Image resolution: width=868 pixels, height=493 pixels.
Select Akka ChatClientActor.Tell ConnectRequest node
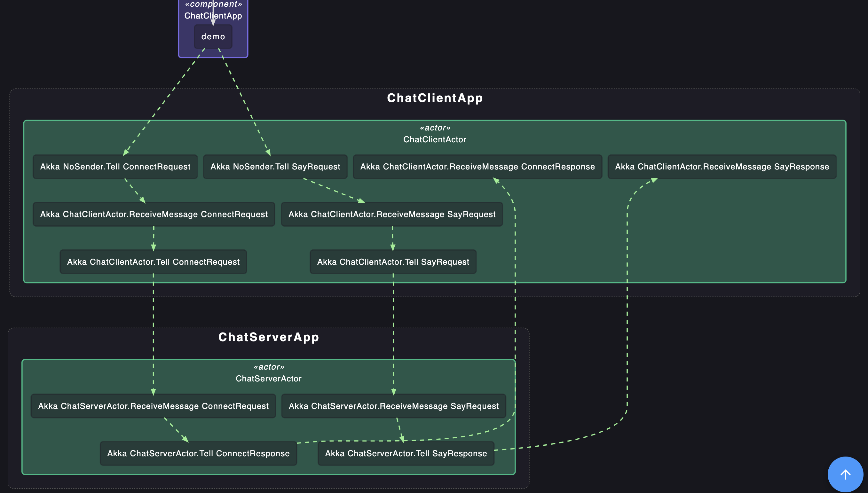[x=153, y=262]
